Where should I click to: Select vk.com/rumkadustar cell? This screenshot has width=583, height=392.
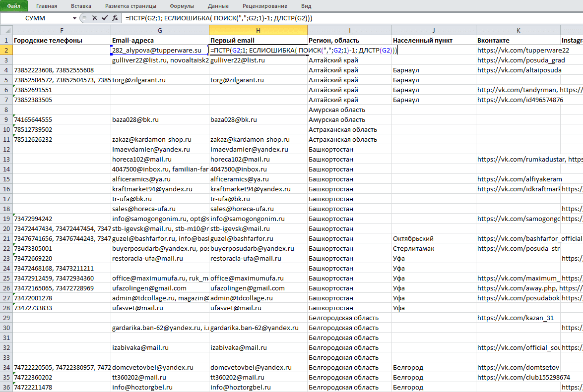(518, 159)
